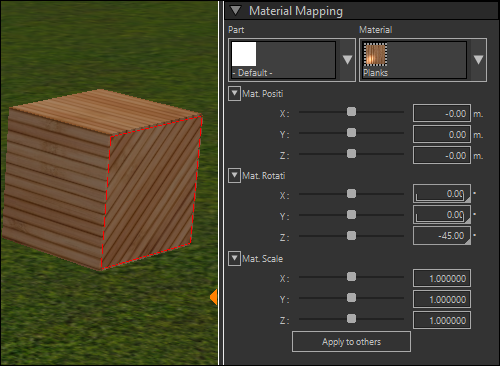The height and width of the screenshot is (366, 500).
Task: Click the rotation X slider handle
Action: [x=351, y=194]
